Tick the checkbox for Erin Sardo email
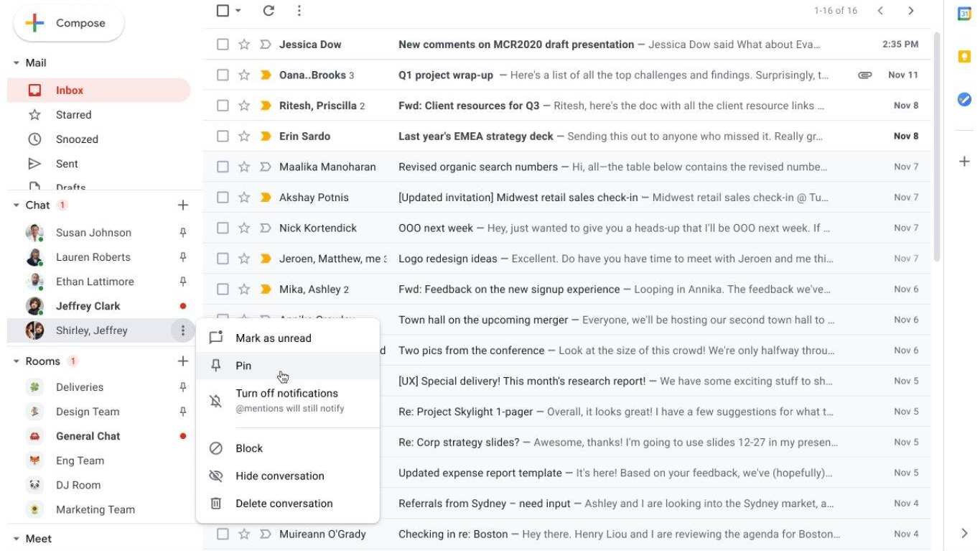Viewport: 980px width, 551px height. 223,136
